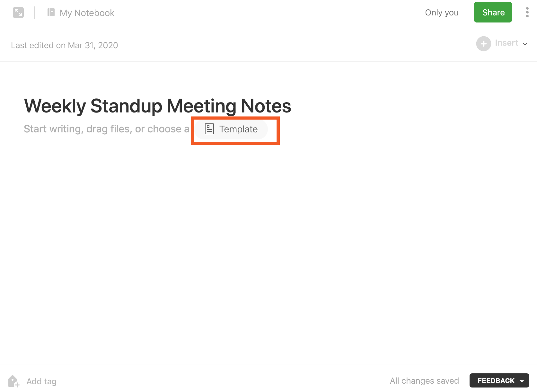
Task: Choose the Template button label
Action: pyautogui.click(x=238, y=129)
